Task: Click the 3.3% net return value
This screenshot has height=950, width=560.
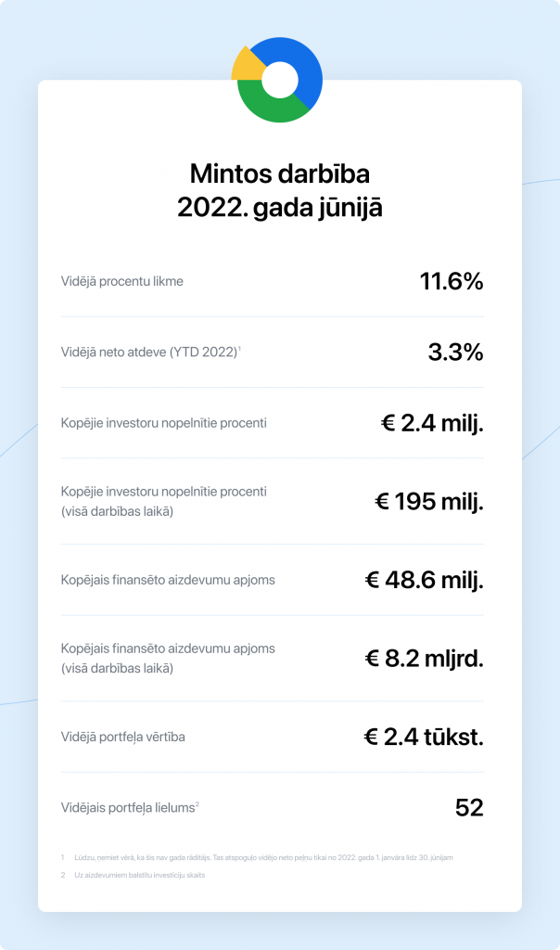Action: point(455,353)
